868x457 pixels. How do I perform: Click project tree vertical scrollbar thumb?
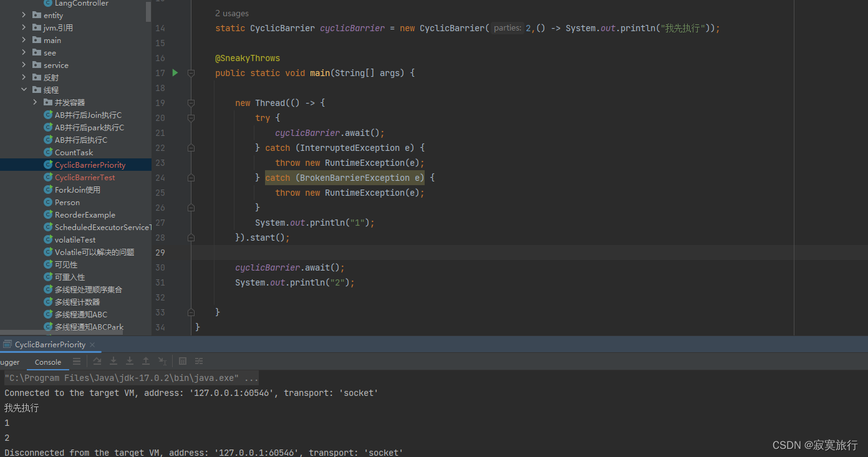click(148, 11)
